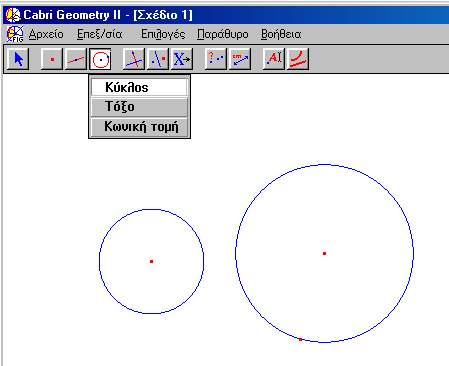Viewport: 449px width, 366px height.
Task: Click the Check property question tool
Action: [216, 59]
